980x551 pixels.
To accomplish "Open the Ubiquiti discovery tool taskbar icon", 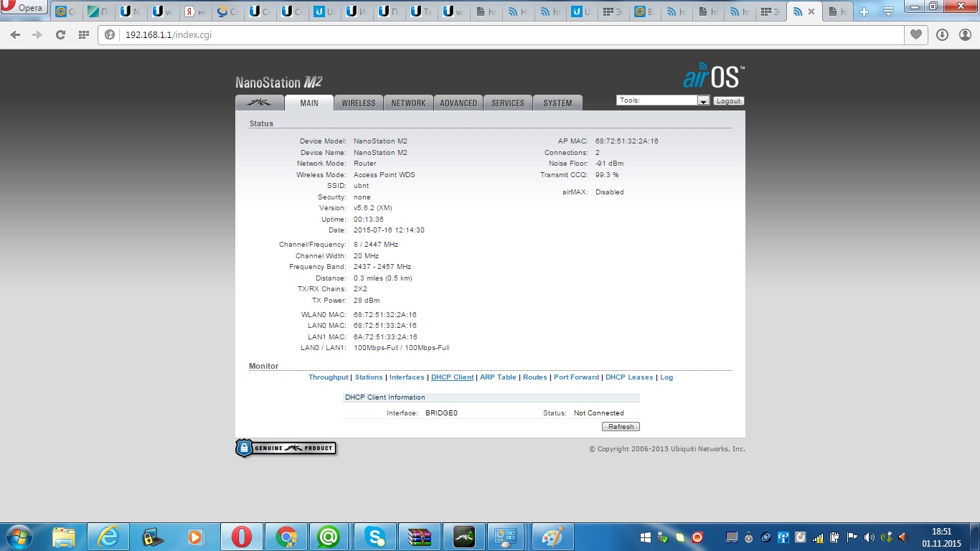I will (463, 537).
